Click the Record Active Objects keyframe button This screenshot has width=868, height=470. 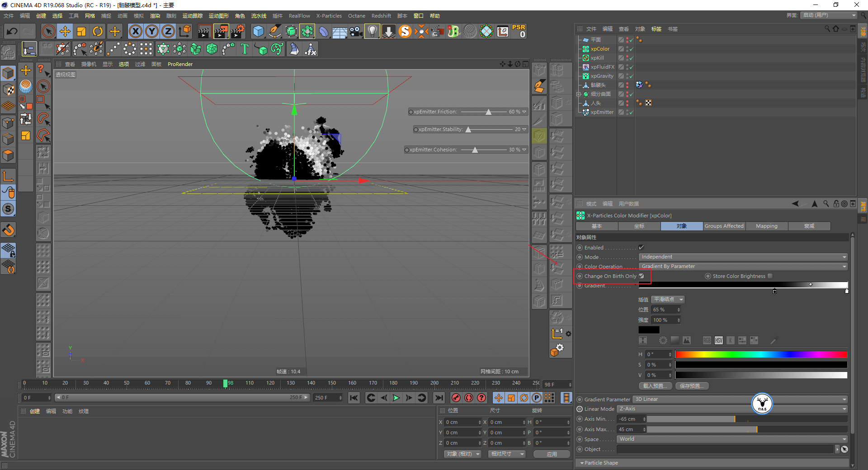456,398
